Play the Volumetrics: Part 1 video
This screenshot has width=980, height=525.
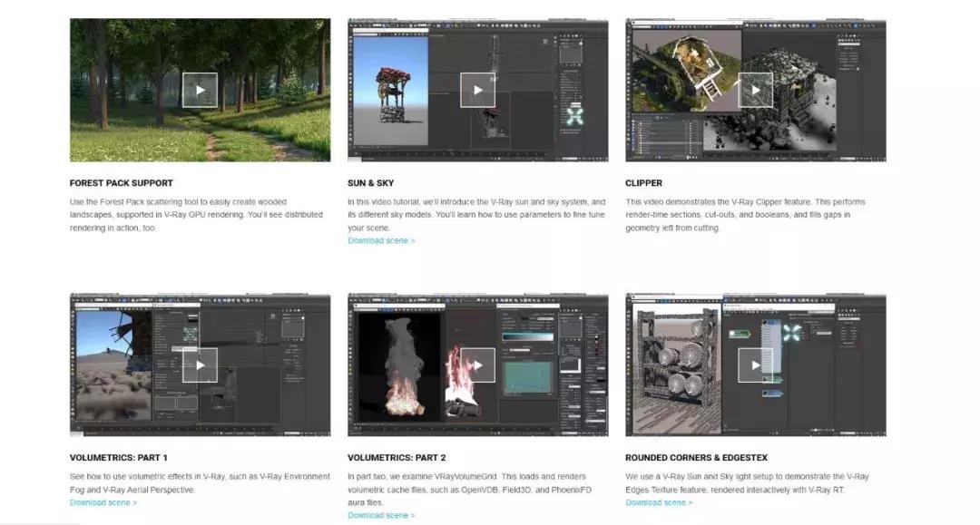(x=200, y=365)
